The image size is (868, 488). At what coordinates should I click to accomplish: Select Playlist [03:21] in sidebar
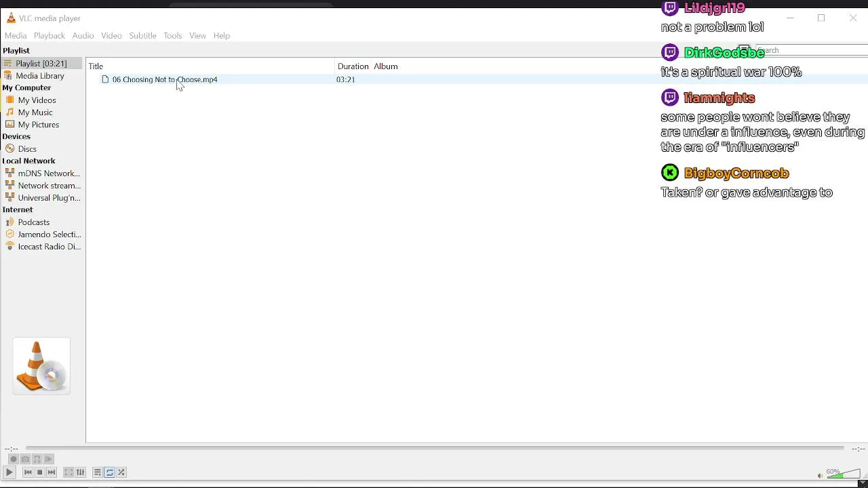click(x=42, y=63)
